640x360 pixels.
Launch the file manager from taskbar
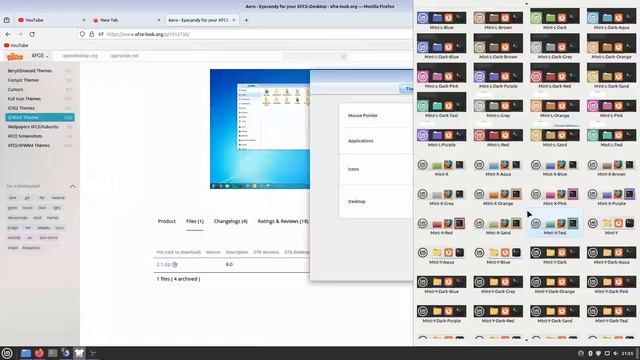point(25,353)
